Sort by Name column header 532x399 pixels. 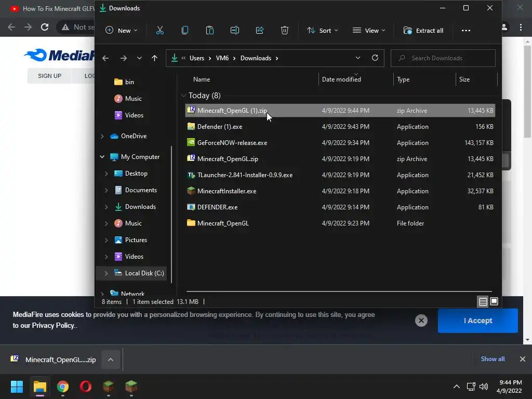[x=202, y=79]
